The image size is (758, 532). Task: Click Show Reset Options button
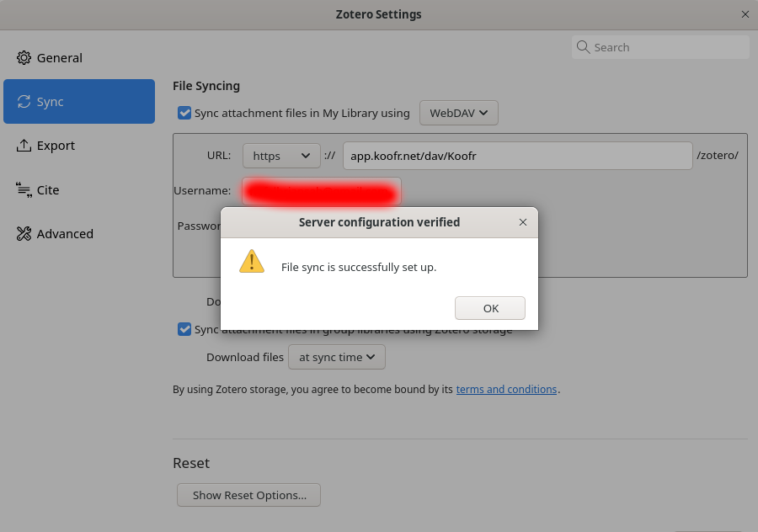(249, 495)
